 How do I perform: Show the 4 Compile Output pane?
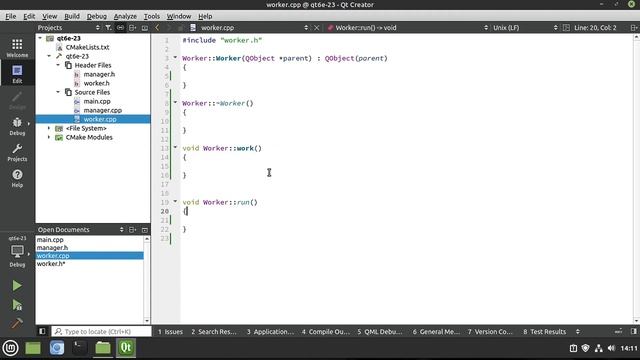pos(326,331)
